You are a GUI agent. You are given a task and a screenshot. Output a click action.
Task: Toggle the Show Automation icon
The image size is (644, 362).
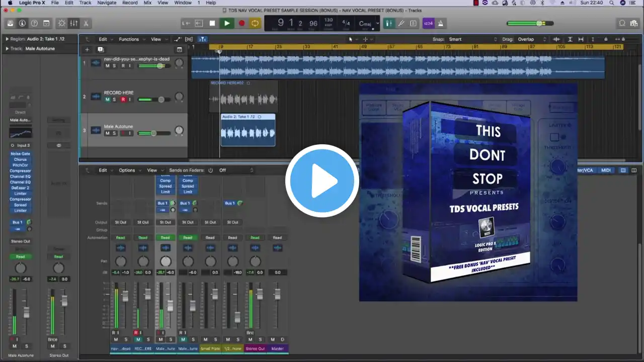click(178, 39)
